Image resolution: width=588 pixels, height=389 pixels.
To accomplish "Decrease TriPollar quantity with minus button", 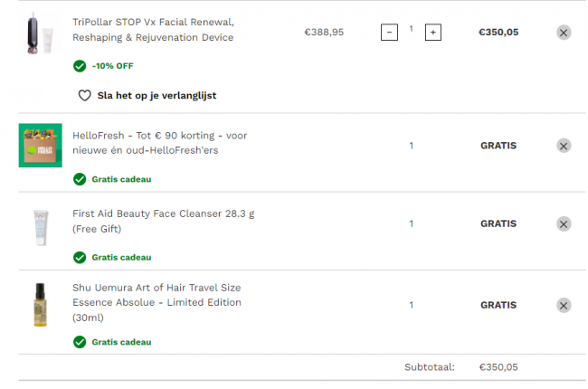I will click(390, 33).
